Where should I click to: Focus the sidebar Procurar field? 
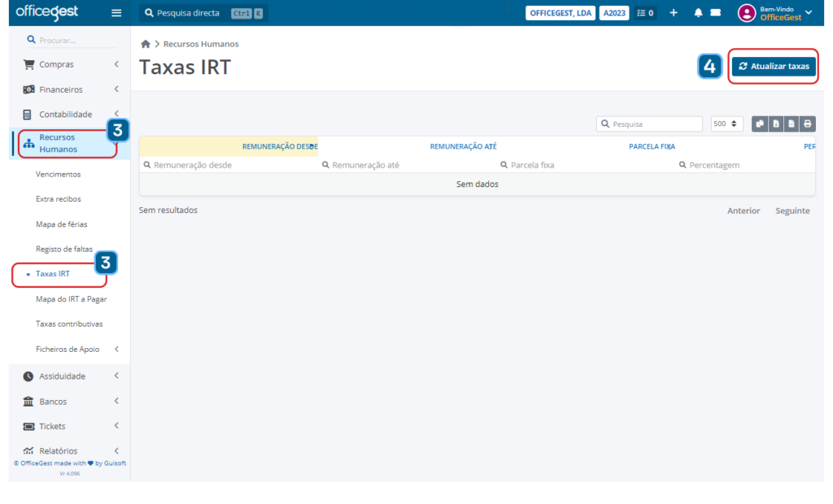72,41
